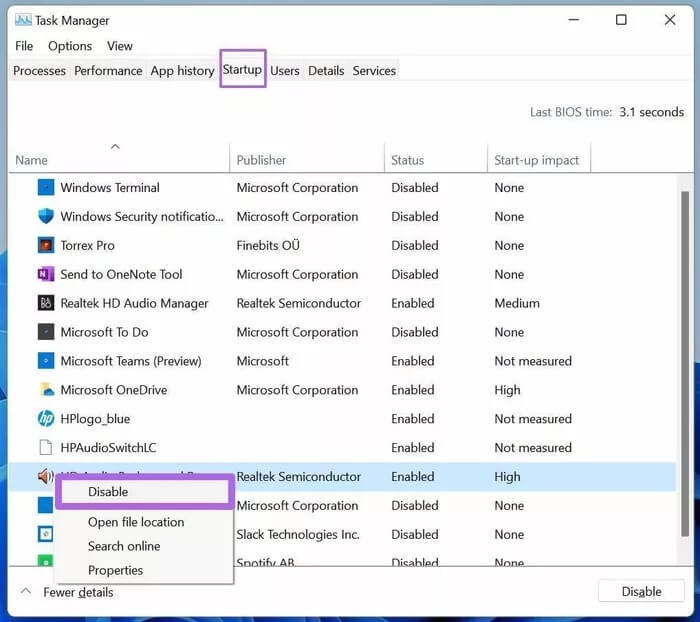The height and width of the screenshot is (622, 700).
Task: Click the Microsoft To Do icon
Action: coord(46,332)
